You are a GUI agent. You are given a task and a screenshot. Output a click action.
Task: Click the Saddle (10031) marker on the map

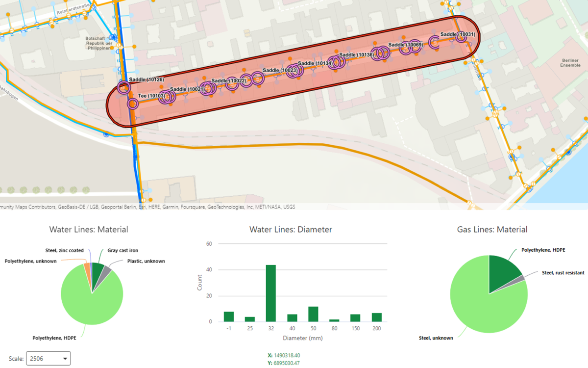461,37
